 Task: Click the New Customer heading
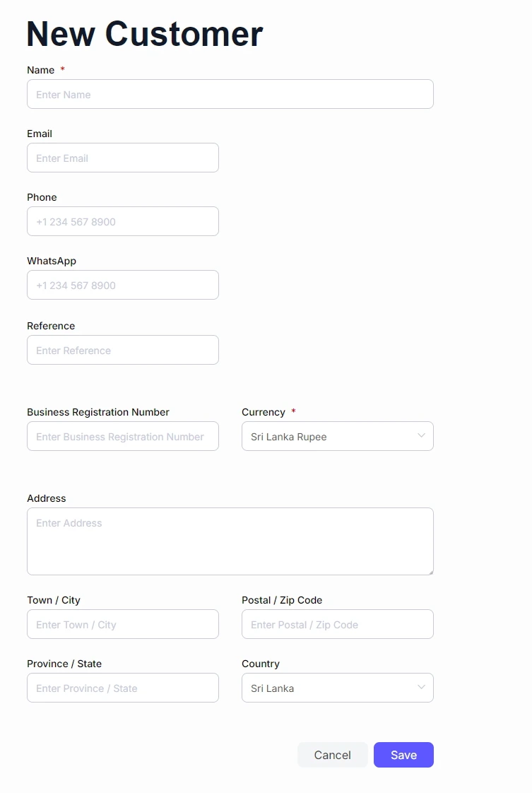145,33
